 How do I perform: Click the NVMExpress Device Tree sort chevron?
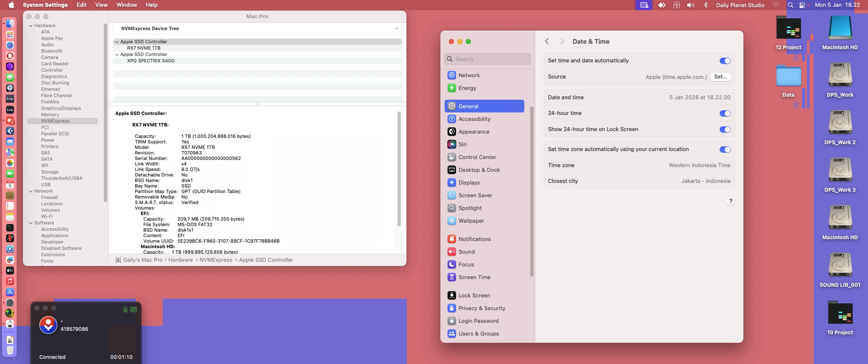tap(397, 28)
